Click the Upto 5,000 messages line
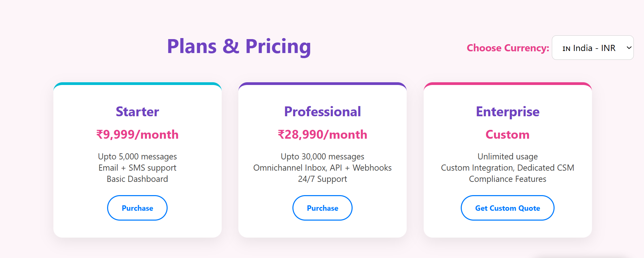The width and height of the screenshot is (644, 258). (x=137, y=157)
